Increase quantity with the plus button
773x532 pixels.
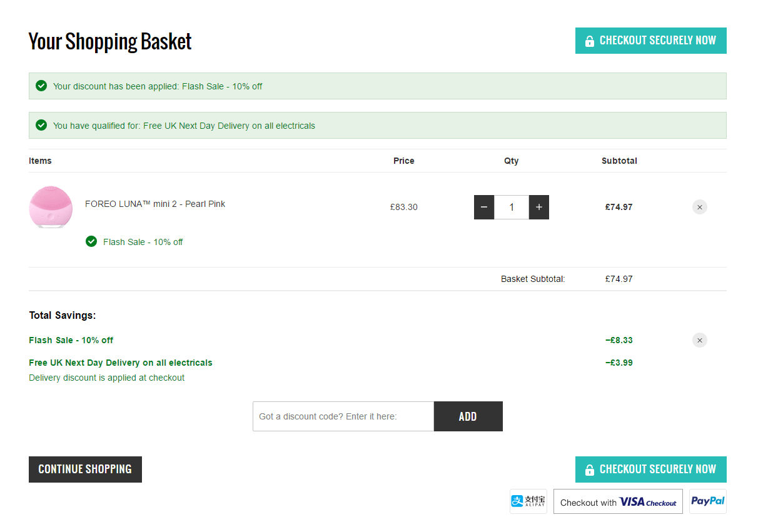tap(539, 207)
